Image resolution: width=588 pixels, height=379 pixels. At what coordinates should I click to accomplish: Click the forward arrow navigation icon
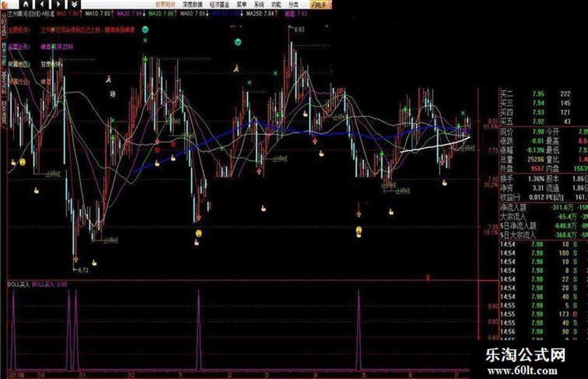58,4
